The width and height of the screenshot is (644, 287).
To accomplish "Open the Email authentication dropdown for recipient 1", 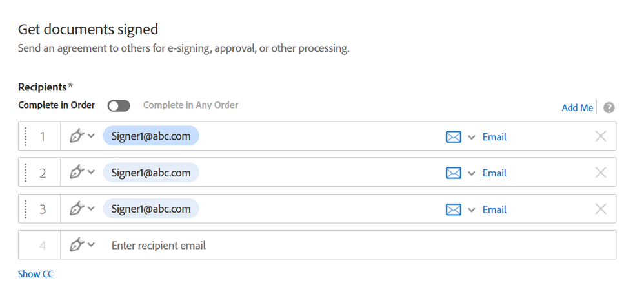I will (472, 137).
